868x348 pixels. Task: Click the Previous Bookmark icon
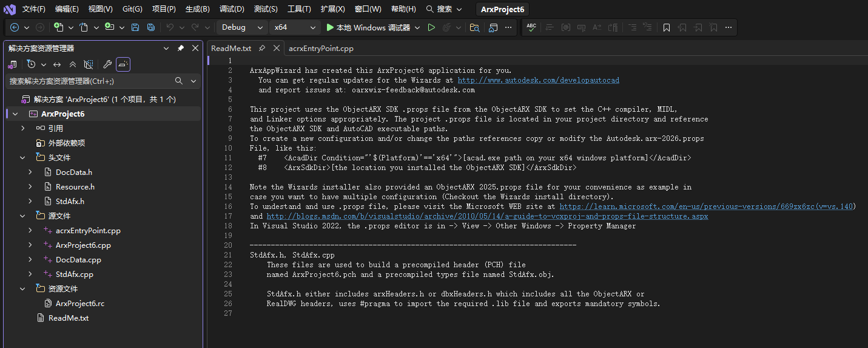pyautogui.click(x=682, y=27)
